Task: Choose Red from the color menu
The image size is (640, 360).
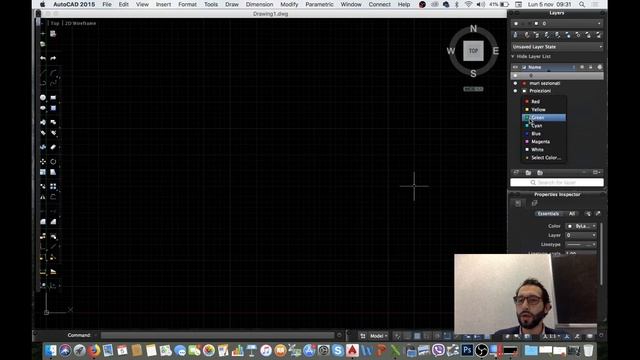Action: [x=544, y=102]
